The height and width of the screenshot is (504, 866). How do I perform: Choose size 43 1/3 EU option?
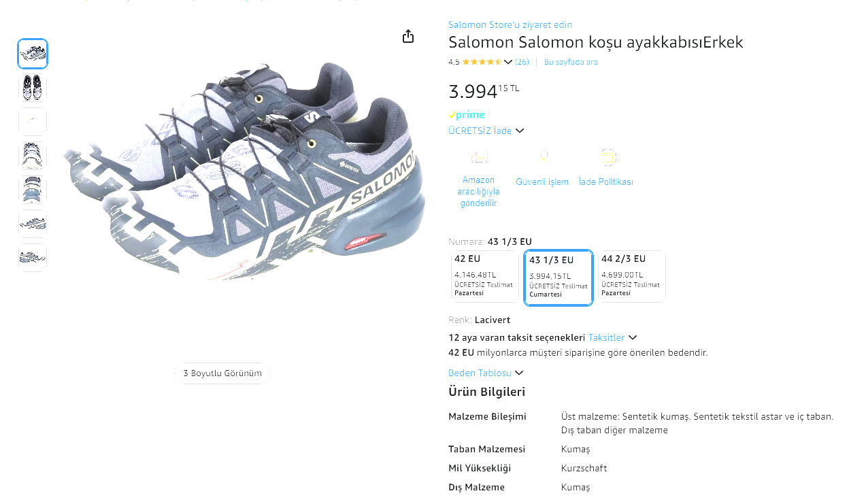tap(559, 278)
